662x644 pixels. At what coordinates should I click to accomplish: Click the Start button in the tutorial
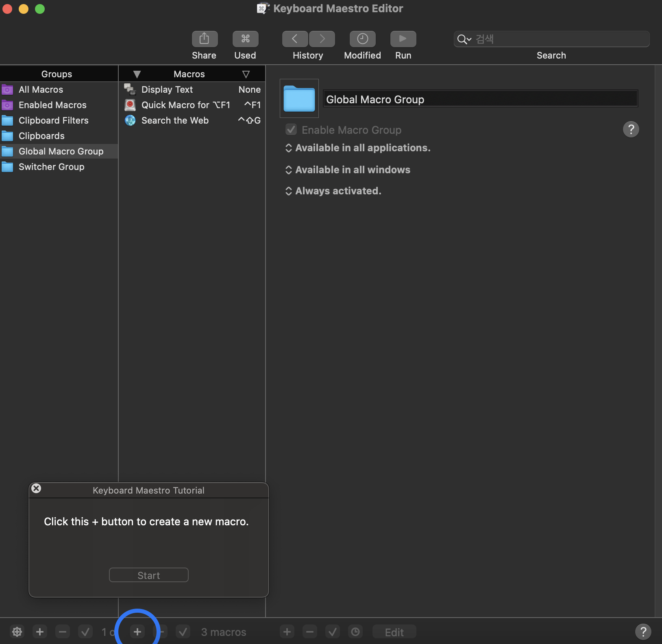pos(149,575)
